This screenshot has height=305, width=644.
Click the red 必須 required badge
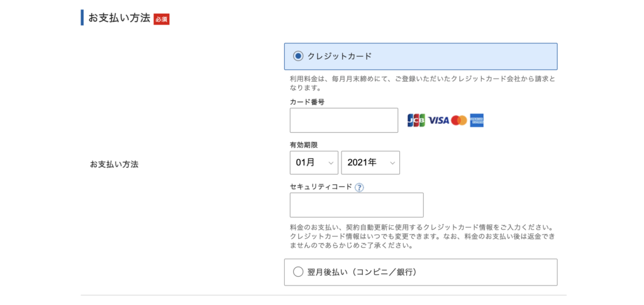[162, 19]
